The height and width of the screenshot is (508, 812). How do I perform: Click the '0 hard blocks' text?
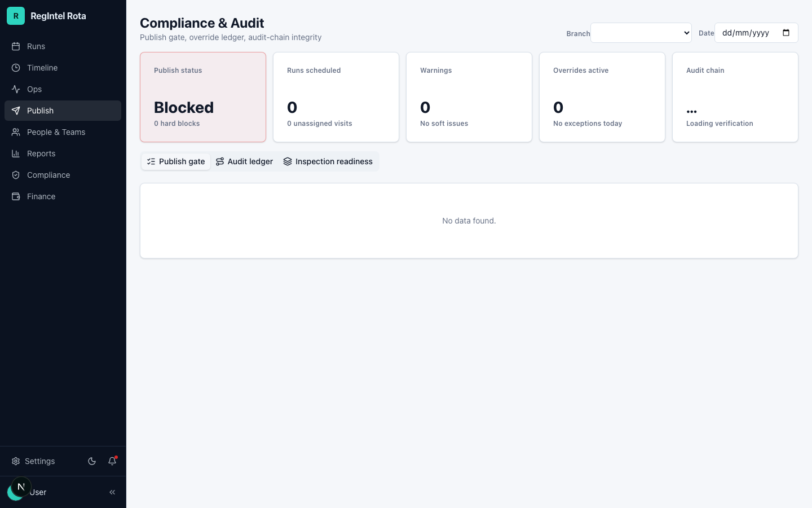[x=176, y=124]
